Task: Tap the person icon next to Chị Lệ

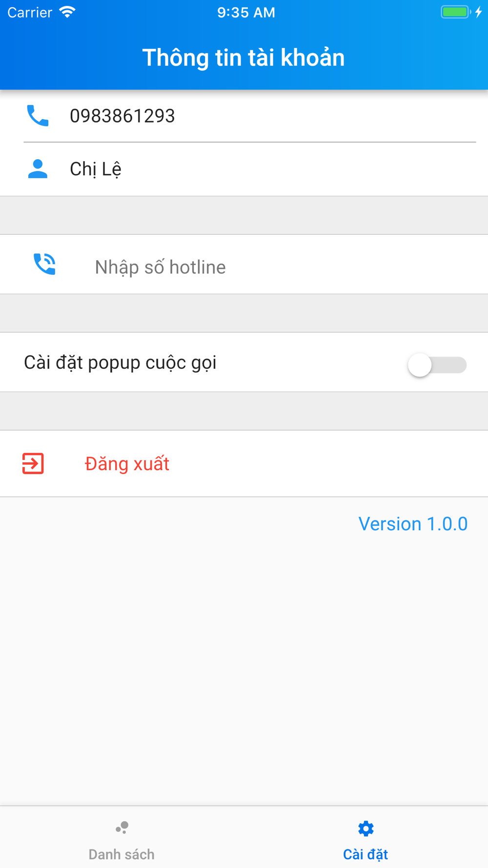Action: [x=38, y=169]
